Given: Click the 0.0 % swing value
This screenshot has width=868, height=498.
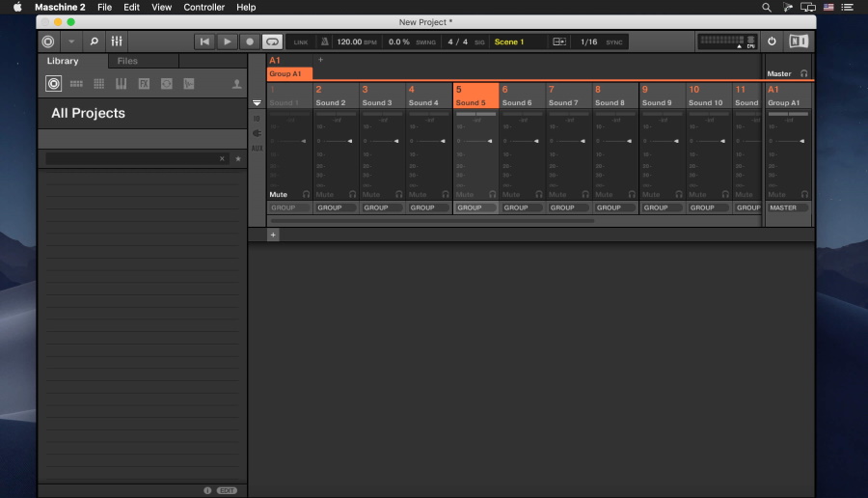Looking at the screenshot, I should [398, 41].
